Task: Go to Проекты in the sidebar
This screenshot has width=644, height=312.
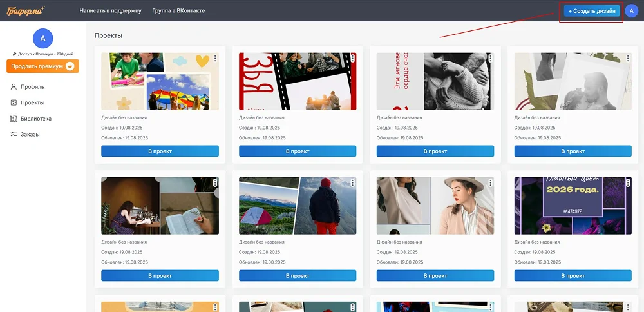Action: (32, 102)
